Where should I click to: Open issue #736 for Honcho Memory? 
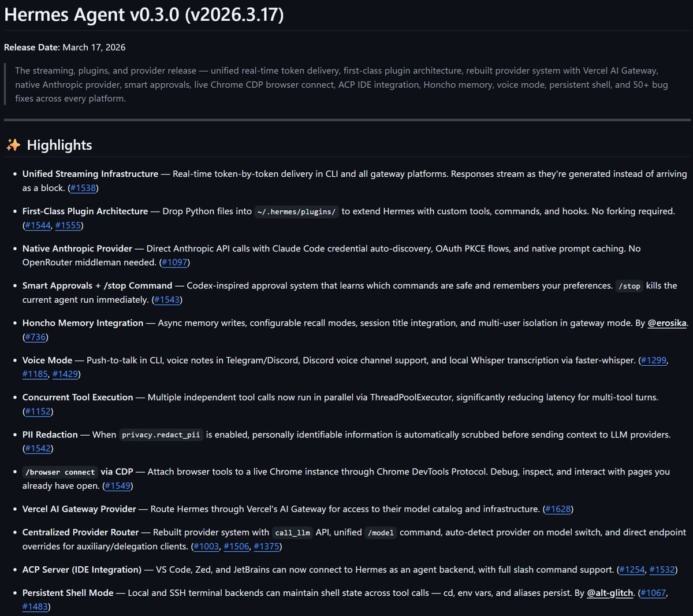pos(36,337)
